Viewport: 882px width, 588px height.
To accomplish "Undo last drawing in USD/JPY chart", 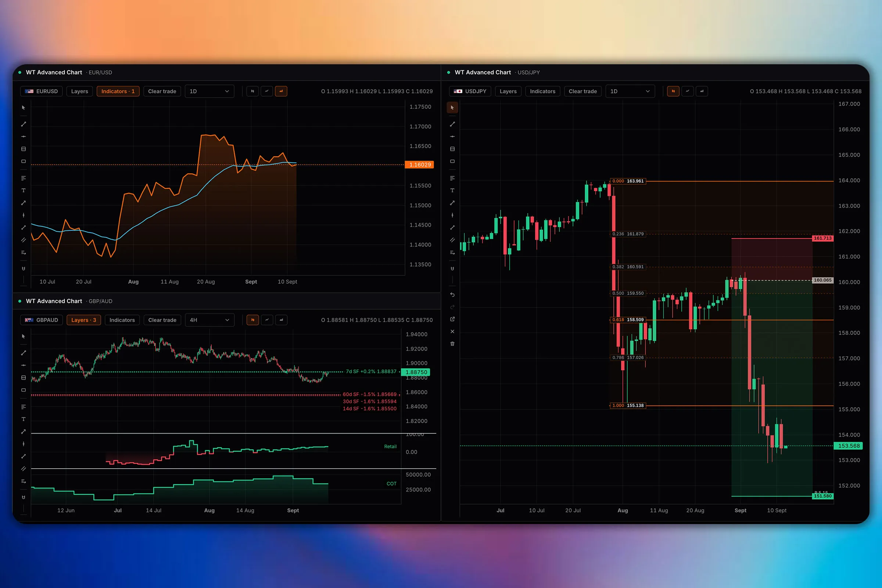I will coord(452,295).
